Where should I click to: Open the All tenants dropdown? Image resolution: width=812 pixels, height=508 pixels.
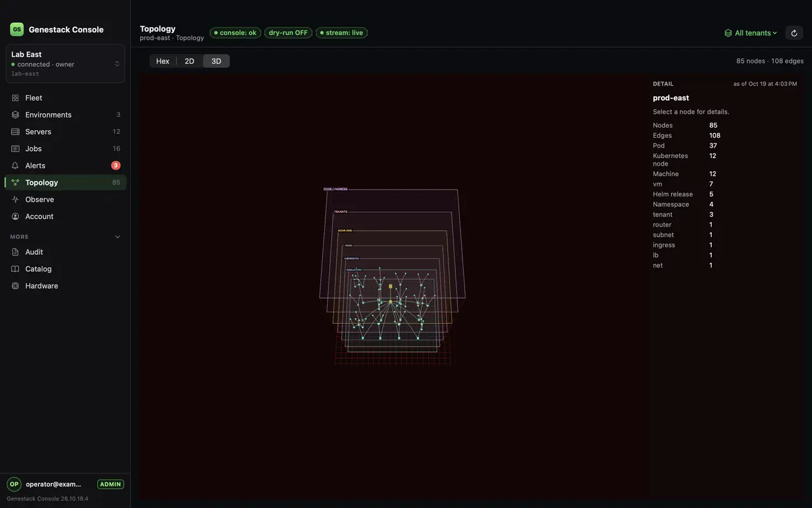751,33
